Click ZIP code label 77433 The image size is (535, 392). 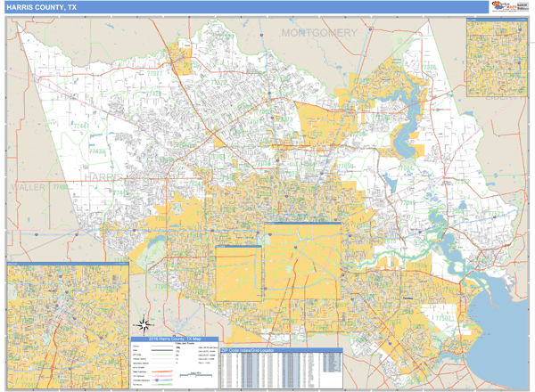97,151
